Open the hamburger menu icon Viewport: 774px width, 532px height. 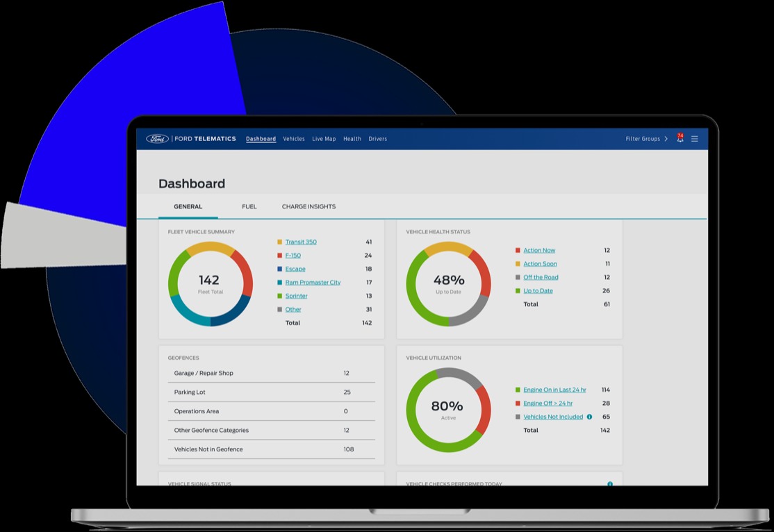(x=694, y=139)
